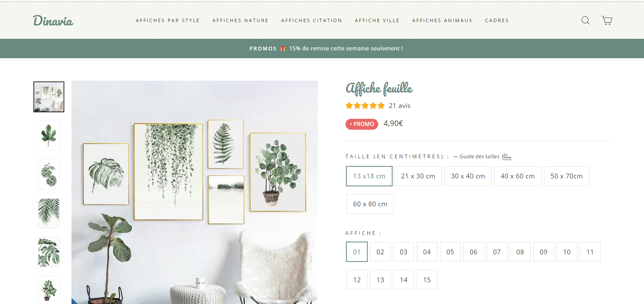Open the Affiches par style menu
Image resolution: width=644 pixels, height=304 pixels.
(168, 20)
